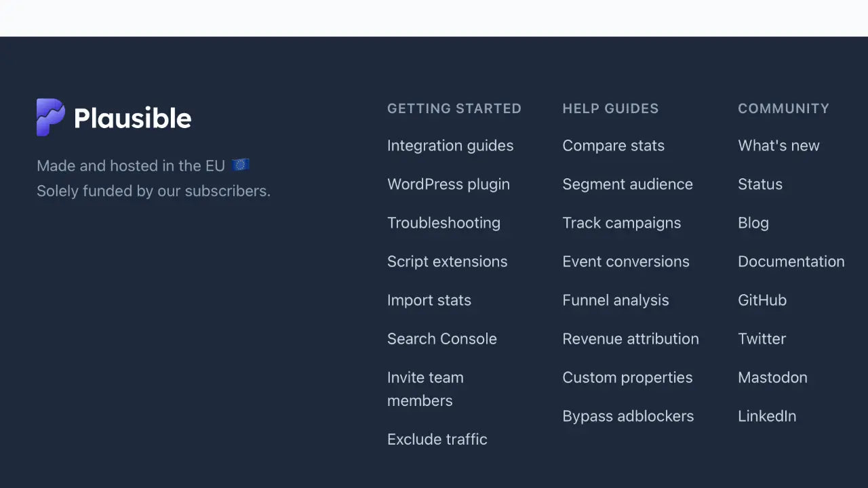Click the Bypass adblockers link
This screenshot has height=488, width=868.
coord(628,415)
